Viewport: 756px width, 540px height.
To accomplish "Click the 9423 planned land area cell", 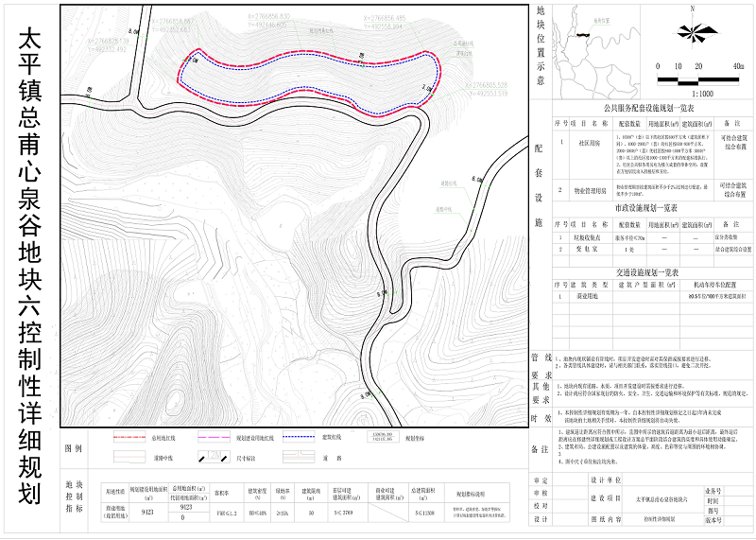I will click(146, 510).
